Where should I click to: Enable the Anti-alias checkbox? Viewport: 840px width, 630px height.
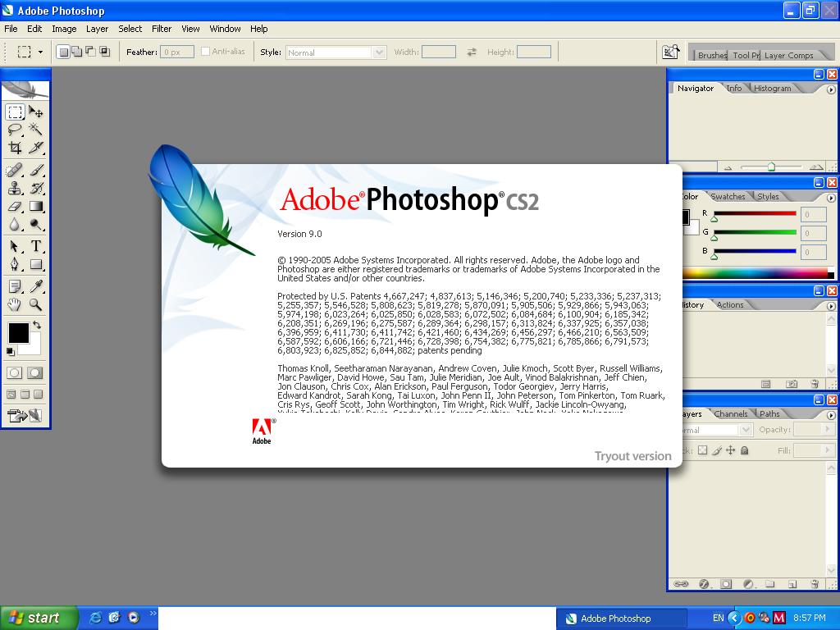[204, 52]
